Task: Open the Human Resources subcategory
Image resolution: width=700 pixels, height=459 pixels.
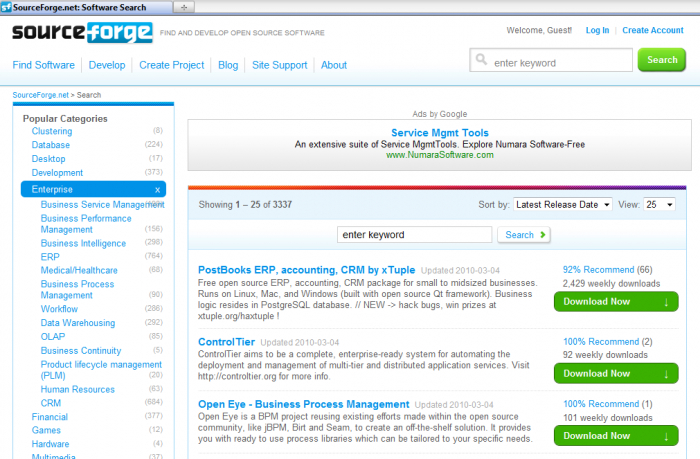Action: point(77,389)
